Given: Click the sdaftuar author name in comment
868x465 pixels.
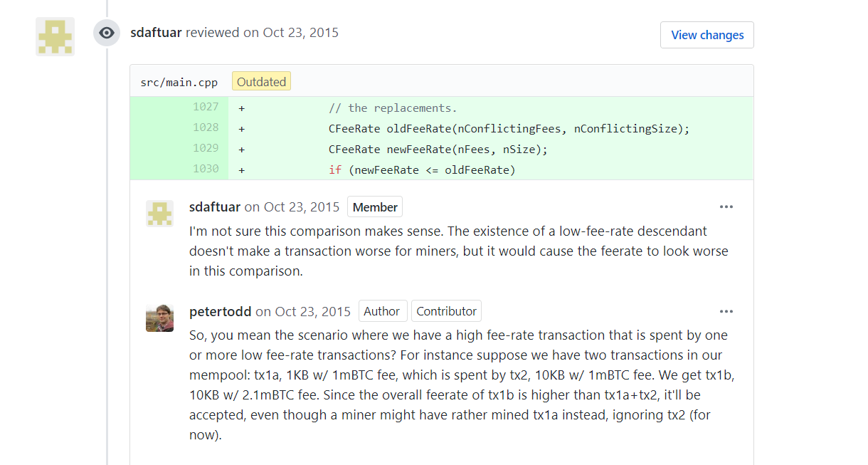Looking at the screenshot, I should coord(215,207).
